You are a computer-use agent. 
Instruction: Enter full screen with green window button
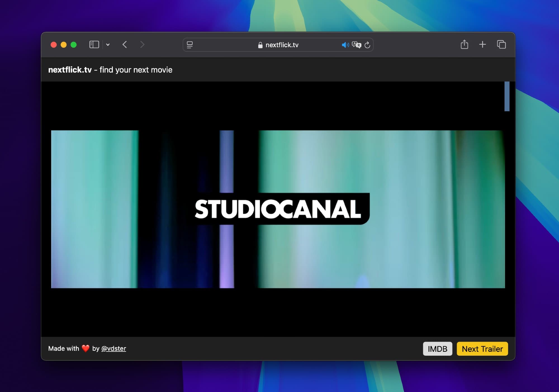tap(74, 45)
